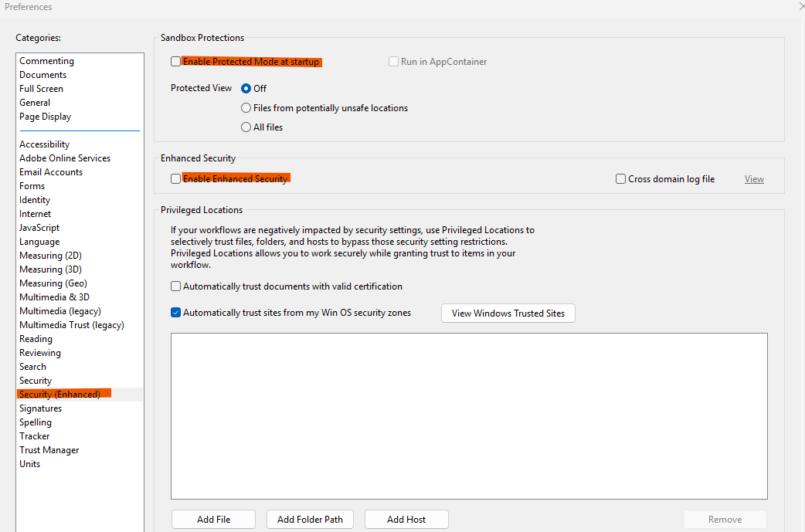
Task: Choose Files from potentially unsafe locations
Action: pos(246,108)
